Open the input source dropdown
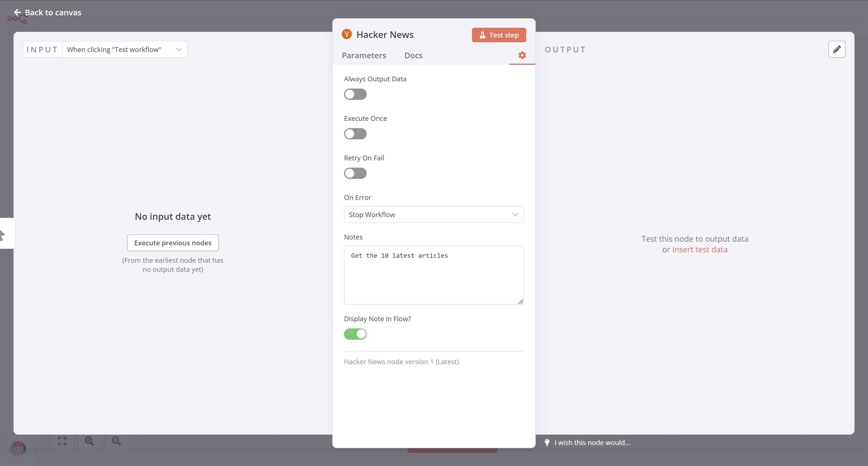Image resolution: width=868 pixels, height=466 pixels. pyautogui.click(x=124, y=49)
